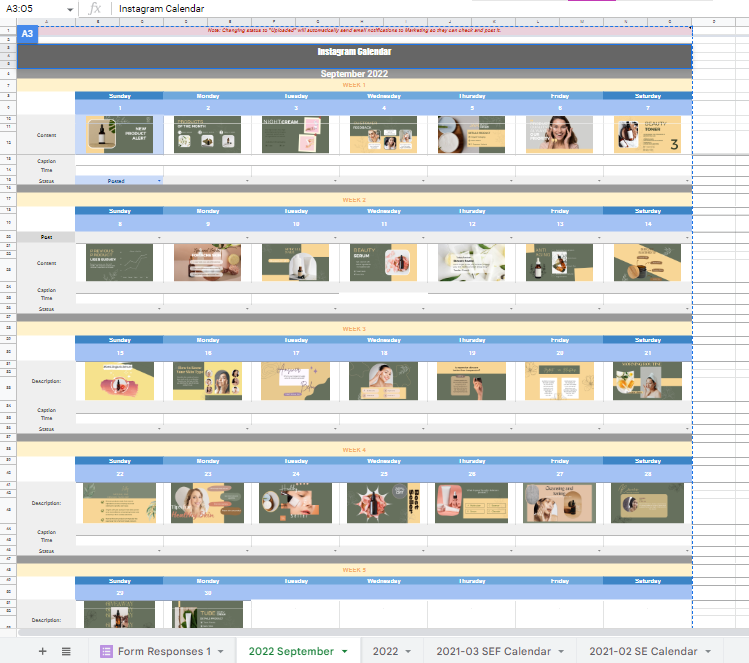This screenshot has width=749, height=663.
Task: Open Week 1 Monday status dropdown arrow
Action: pyautogui.click(x=247, y=181)
